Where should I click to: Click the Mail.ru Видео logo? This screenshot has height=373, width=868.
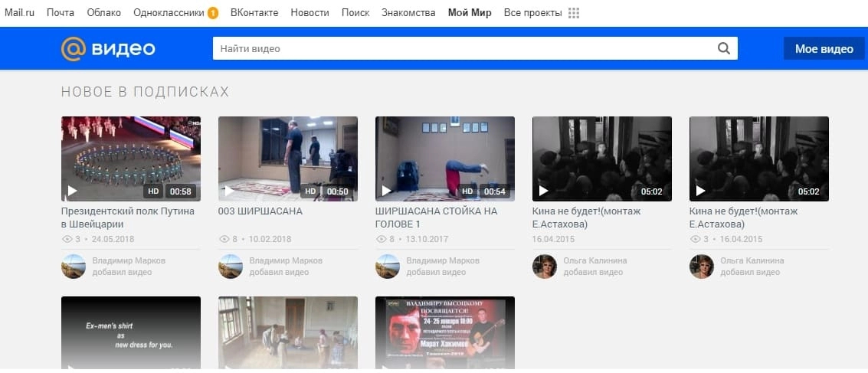coord(108,49)
